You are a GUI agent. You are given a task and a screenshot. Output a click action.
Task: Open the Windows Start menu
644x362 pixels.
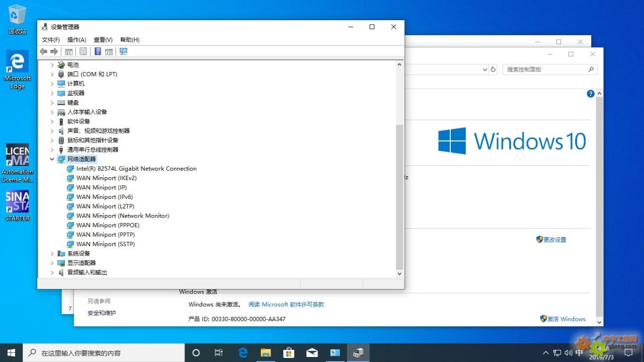(x=11, y=352)
